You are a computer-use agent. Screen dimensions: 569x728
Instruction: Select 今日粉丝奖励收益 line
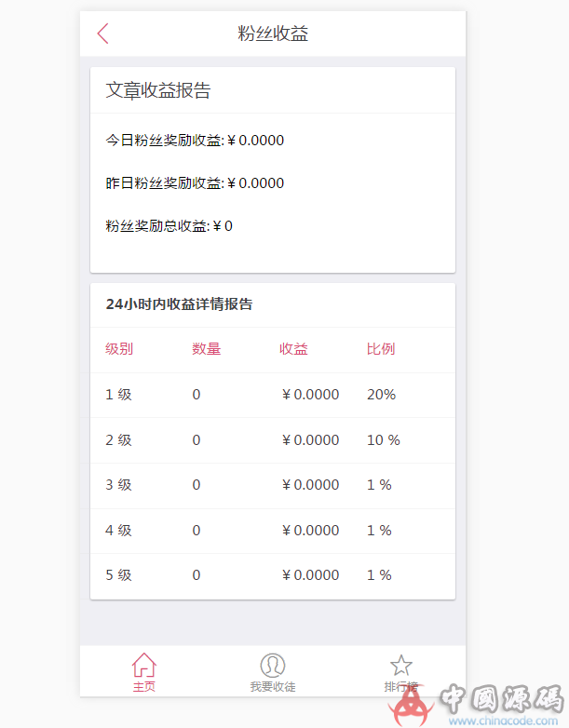[x=195, y=141]
